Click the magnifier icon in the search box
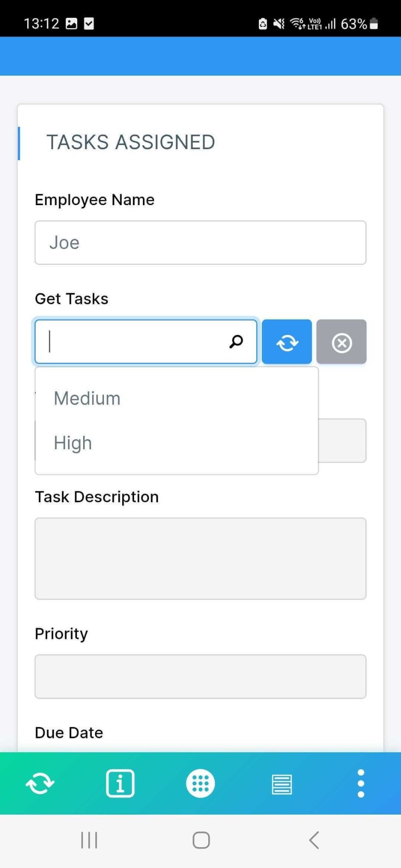 [x=236, y=342]
